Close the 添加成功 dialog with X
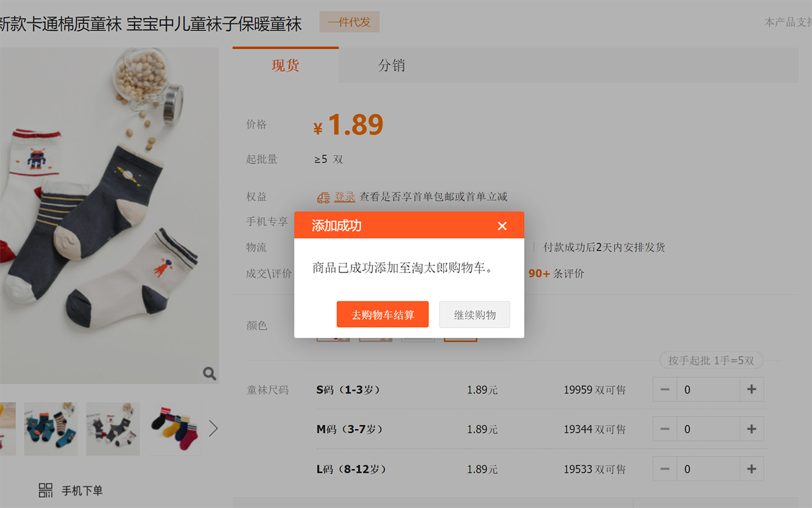812x508 pixels. [x=502, y=226]
